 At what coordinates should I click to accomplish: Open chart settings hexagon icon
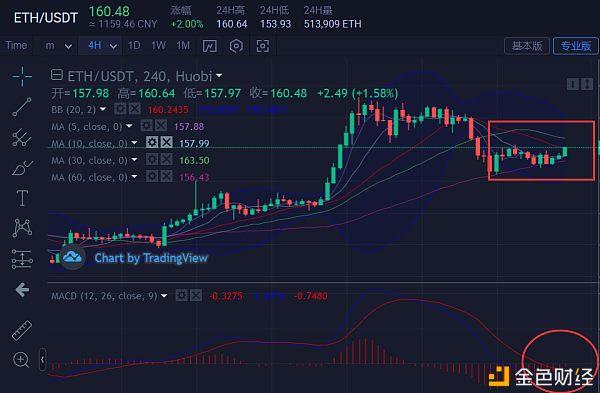click(x=236, y=46)
